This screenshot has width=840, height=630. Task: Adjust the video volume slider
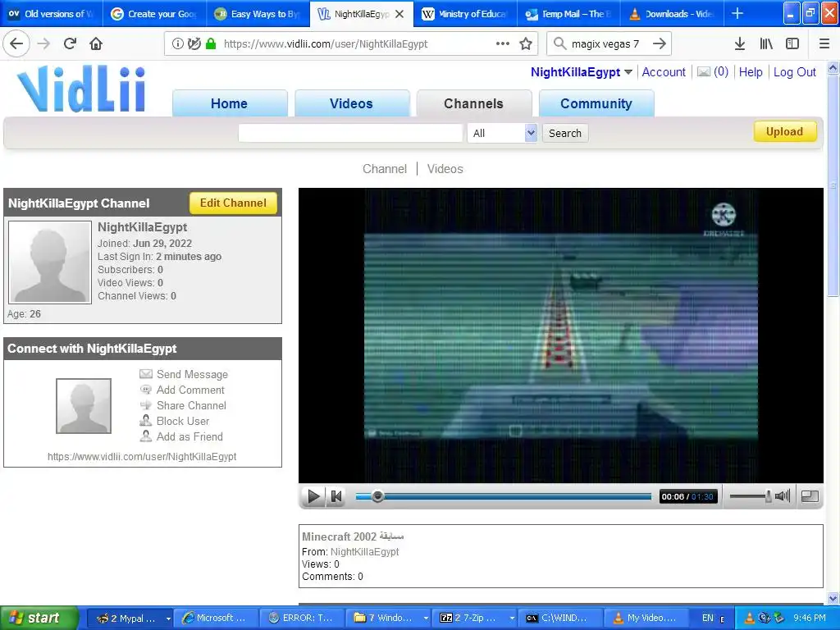pos(751,496)
